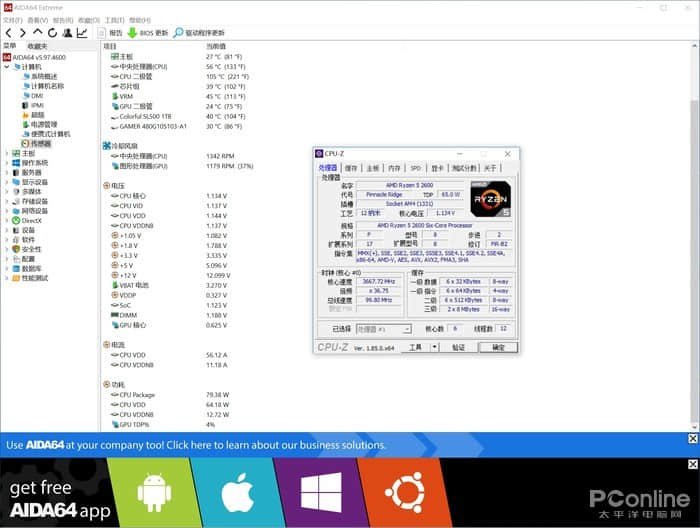Open the 文件(F) menu
The image size is (700, 528).
click(12, 20)
